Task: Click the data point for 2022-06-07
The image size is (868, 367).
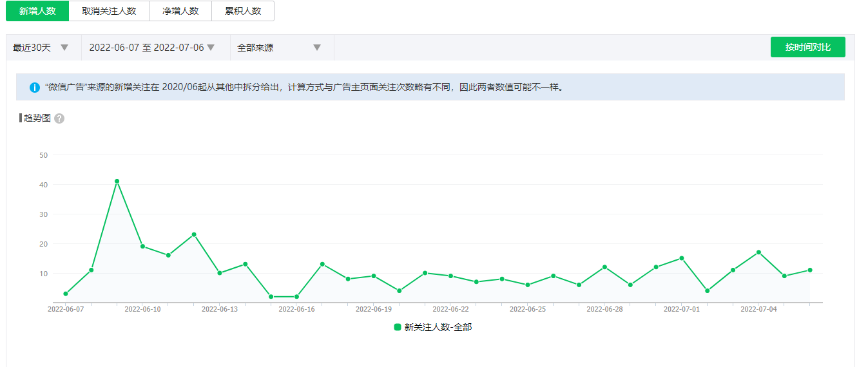Action: pyautogui.click(x=66, y=294)
